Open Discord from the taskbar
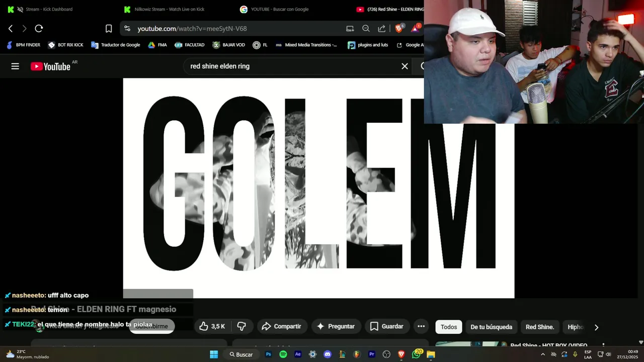The width and height of the screenshot is (644, 362). click(x=328, y=354)
